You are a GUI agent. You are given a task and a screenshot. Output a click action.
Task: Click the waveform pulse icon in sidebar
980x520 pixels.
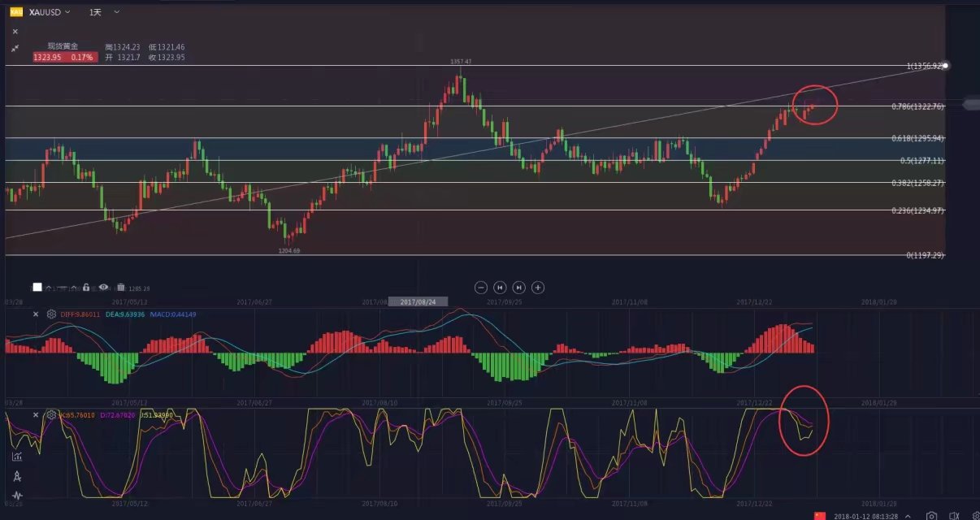coord(17,495)
